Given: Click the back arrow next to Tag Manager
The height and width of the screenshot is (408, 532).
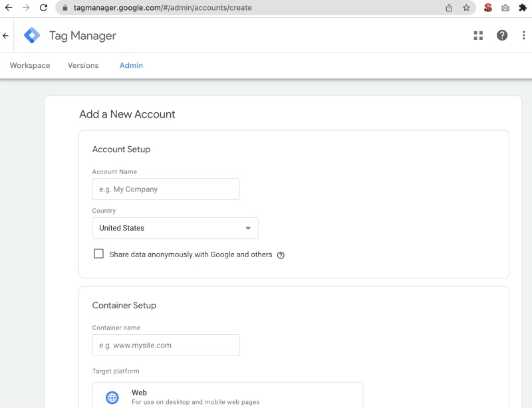Looking at the screenshot, I should tap(7, 35).
